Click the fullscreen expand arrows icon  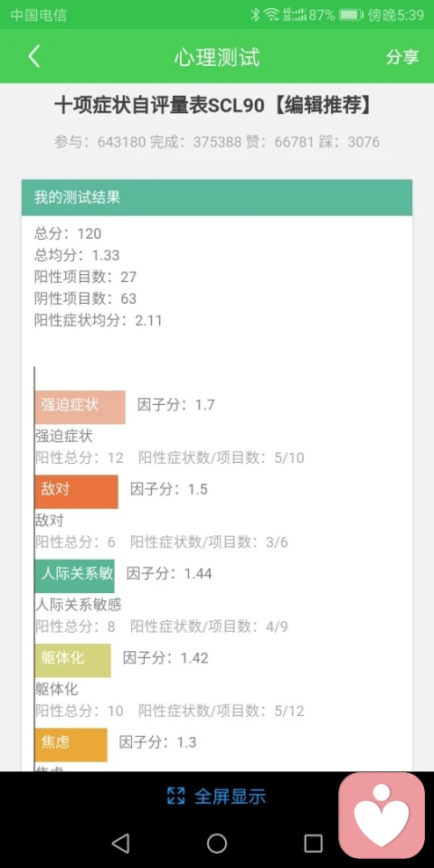coord(175,796)
